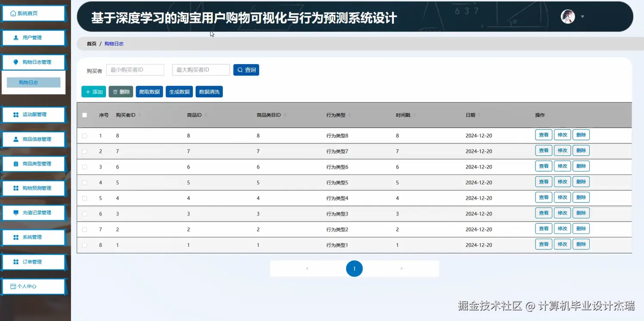Go to the next page arrow
This screenshot has width=644, height=321.
[x=401, y=268]
